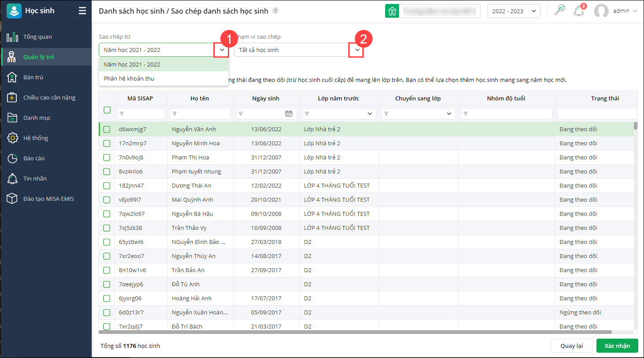Click the Nhóm độ tuổi filter input field
Viewport: 644px width, 358px height.
click(506, 114)
